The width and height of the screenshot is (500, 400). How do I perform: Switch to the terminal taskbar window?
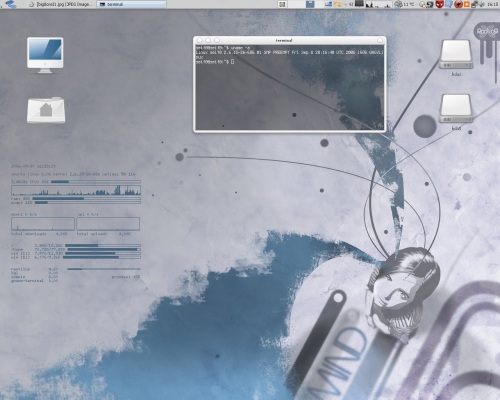131,4
